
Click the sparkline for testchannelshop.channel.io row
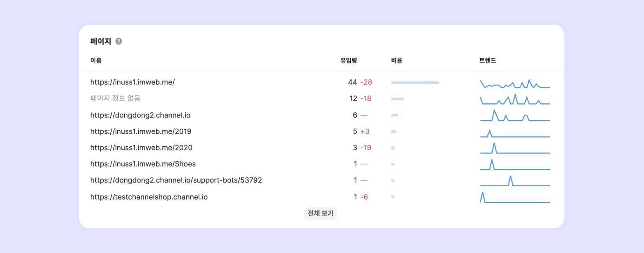click(515, 197)
